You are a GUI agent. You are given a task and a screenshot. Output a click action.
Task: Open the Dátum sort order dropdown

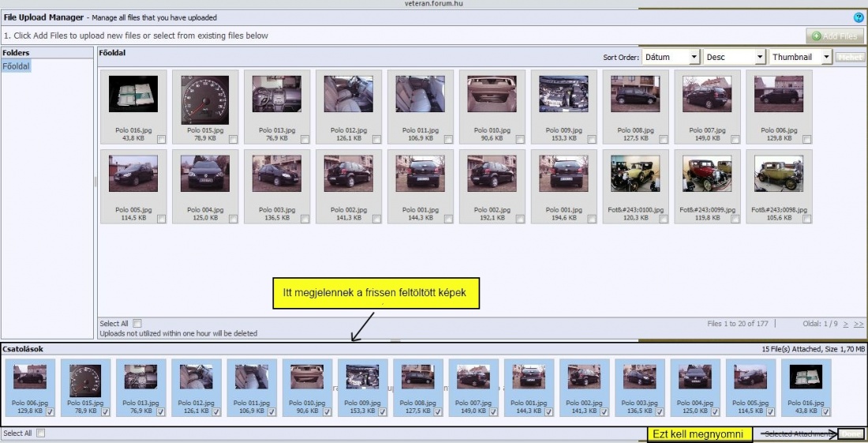pos(670,57)
